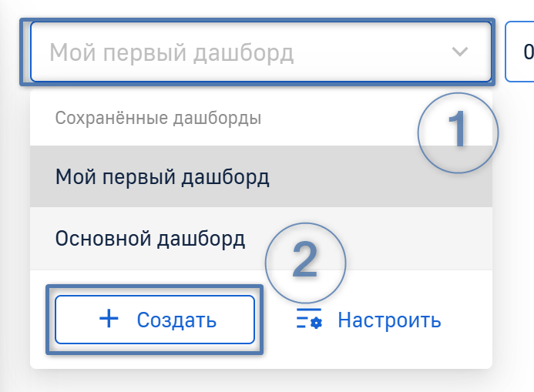The height and width of the screenshot is (392, 534).
Task: Click the numbered callout circle 2
Action: tap(305, 263)
